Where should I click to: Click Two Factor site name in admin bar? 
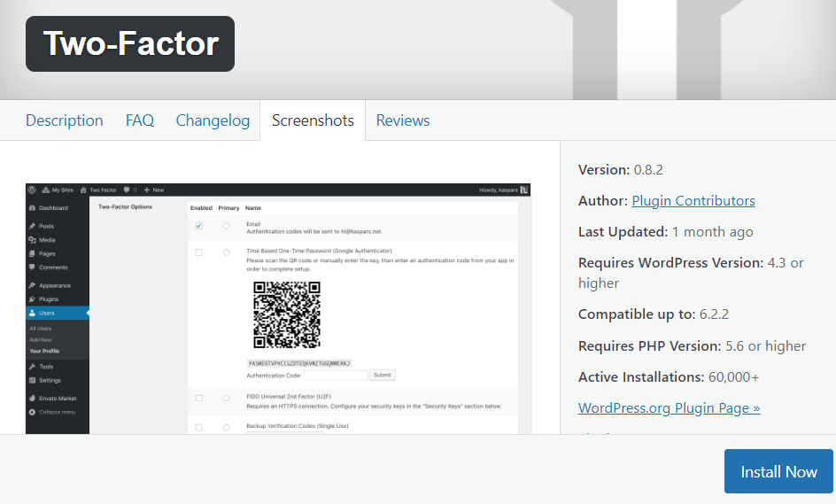98,190
